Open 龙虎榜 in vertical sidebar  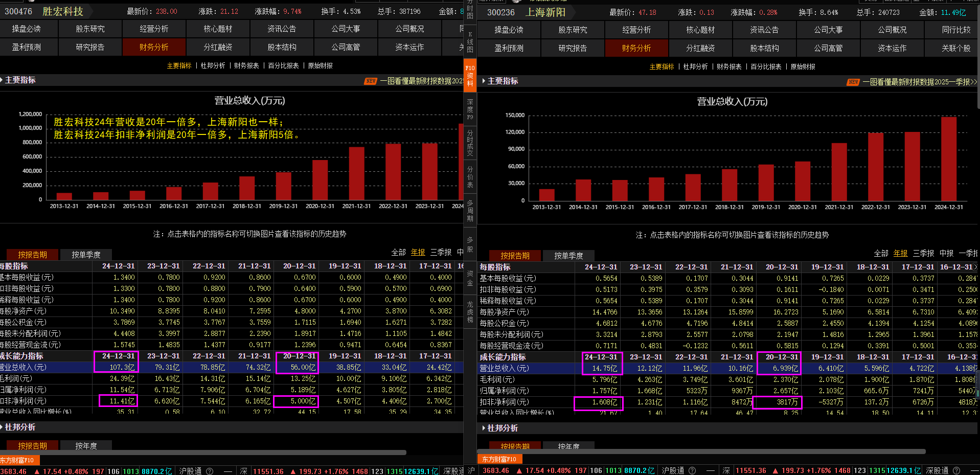470,312
